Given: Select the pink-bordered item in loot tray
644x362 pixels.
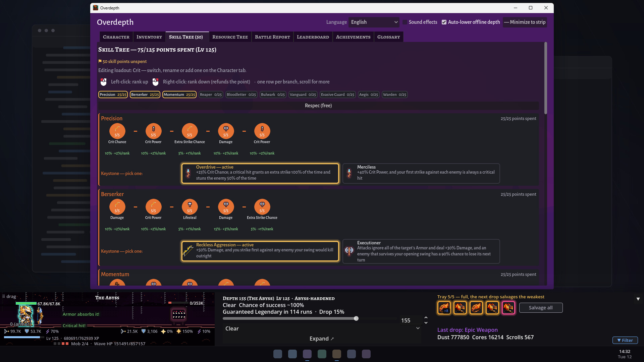Looking at the screenshot, I should pyautogui.click(x=508, y=308).
